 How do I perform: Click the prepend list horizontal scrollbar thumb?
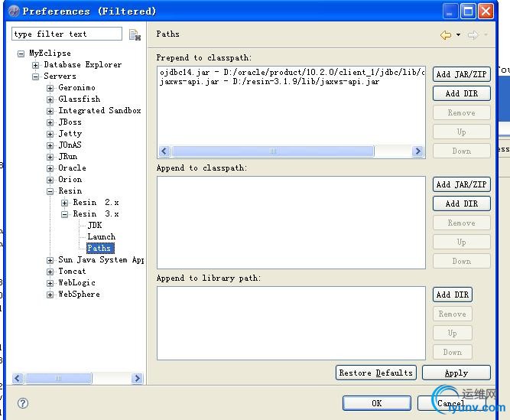273,151
